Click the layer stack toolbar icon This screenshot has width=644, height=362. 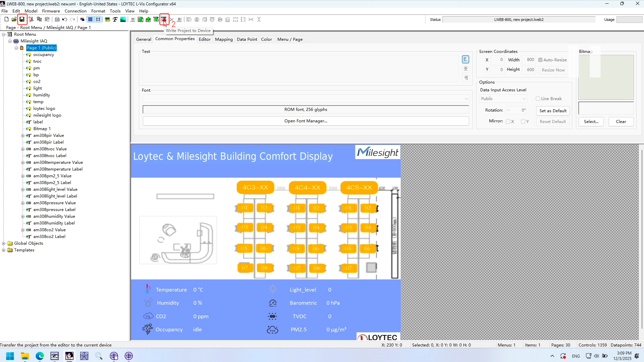click(108, 20)
